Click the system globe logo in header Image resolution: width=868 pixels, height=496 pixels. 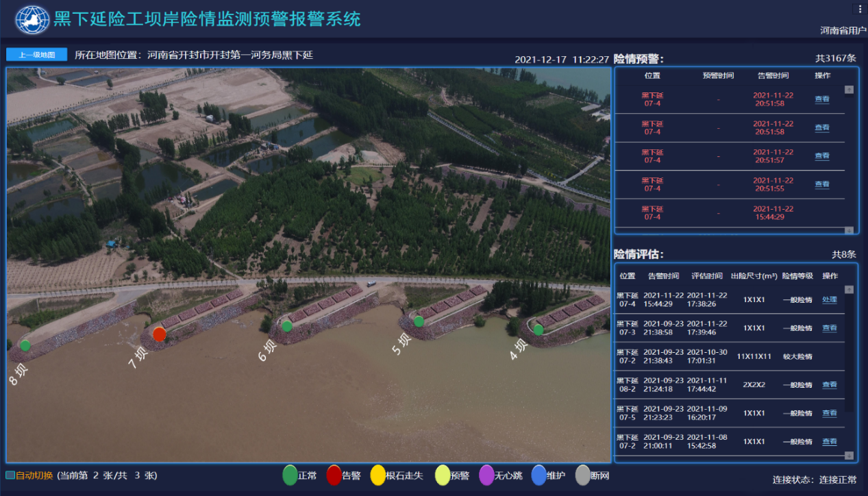[32, 19]
